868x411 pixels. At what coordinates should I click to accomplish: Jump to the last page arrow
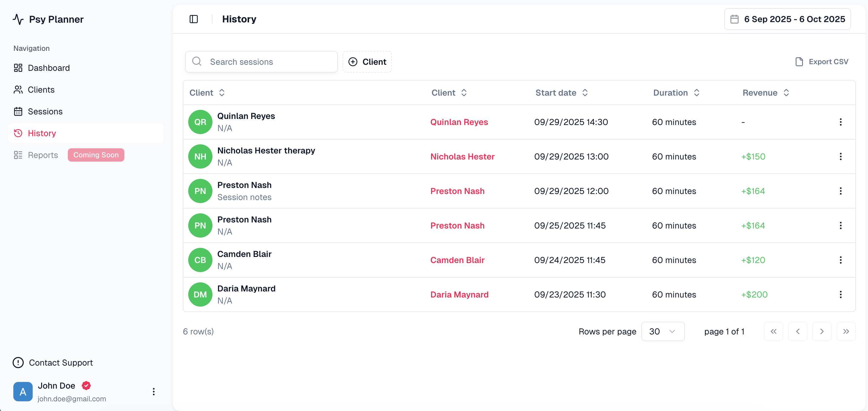click(x=846, y=331)
